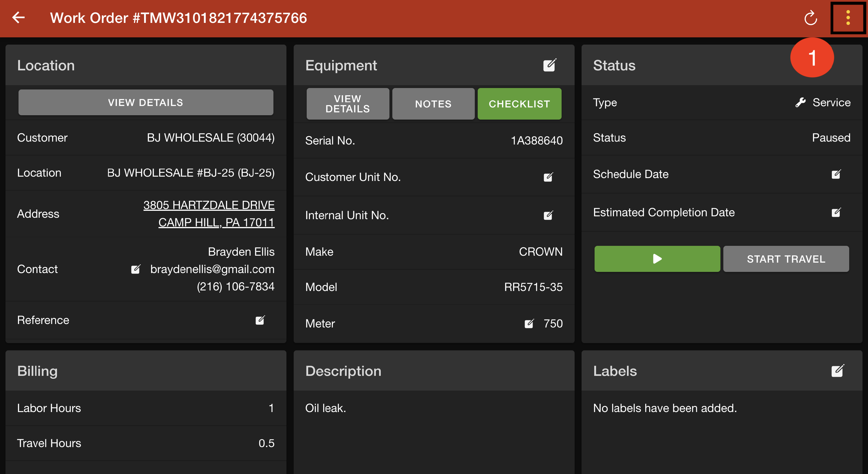The height and width of the screenshot is (474, 868).
Task: Edit the Schedule Date
Action: (x=836, y=174)
